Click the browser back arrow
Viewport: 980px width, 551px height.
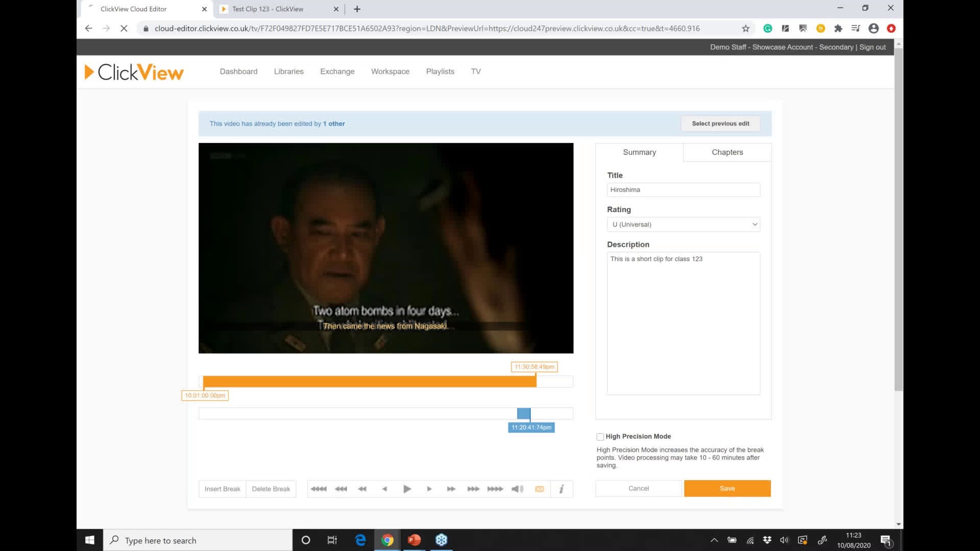click(89, 29)
